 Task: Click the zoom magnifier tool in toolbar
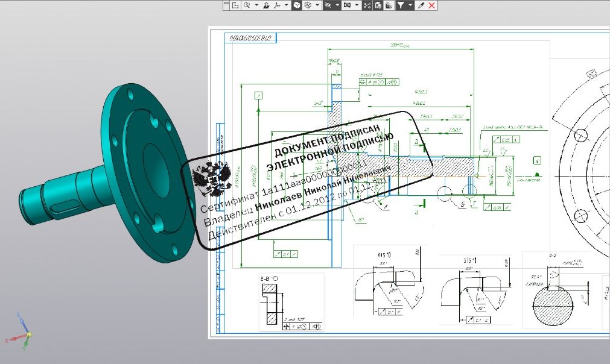pyautogui.click(x=246, y=5)
